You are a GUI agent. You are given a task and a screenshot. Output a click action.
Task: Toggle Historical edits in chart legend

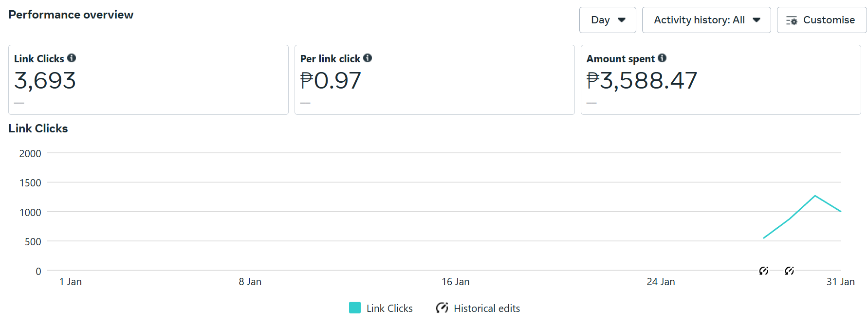point(478,308)
